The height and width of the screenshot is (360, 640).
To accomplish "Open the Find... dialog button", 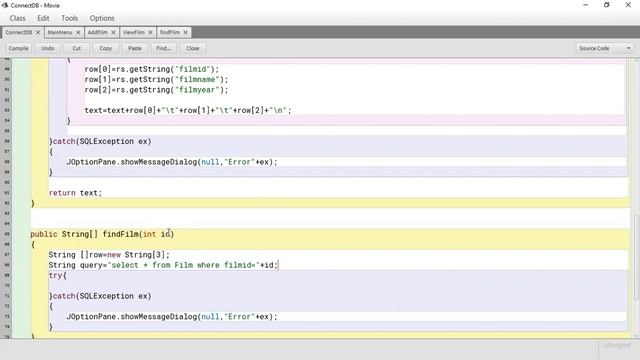I will [164, 48].
